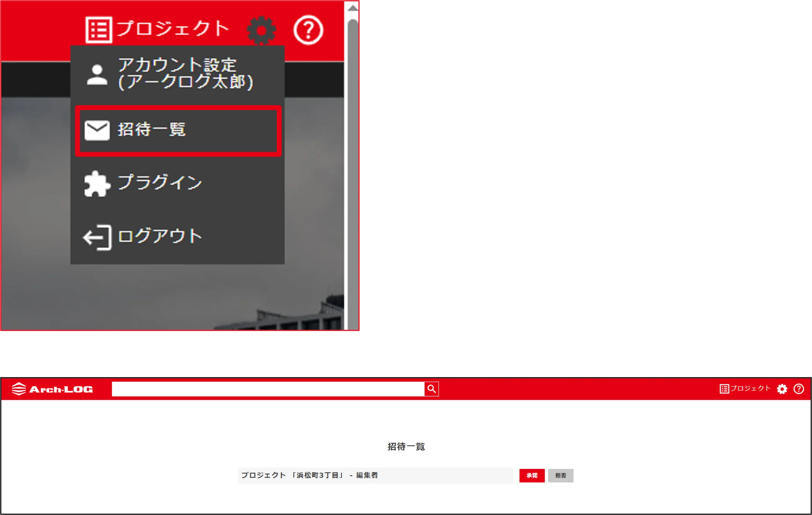Choose ログアウト in the dropdown menu

[x=177, y=237]
